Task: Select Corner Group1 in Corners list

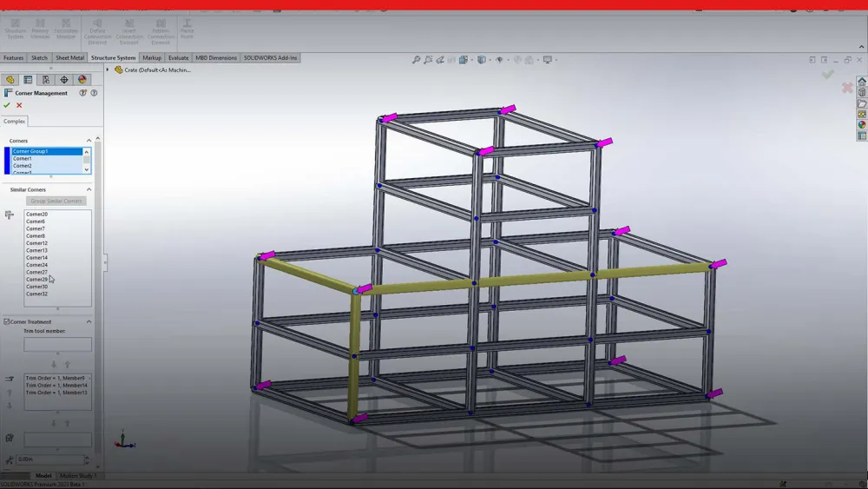Action: click(x=47, y=151)
